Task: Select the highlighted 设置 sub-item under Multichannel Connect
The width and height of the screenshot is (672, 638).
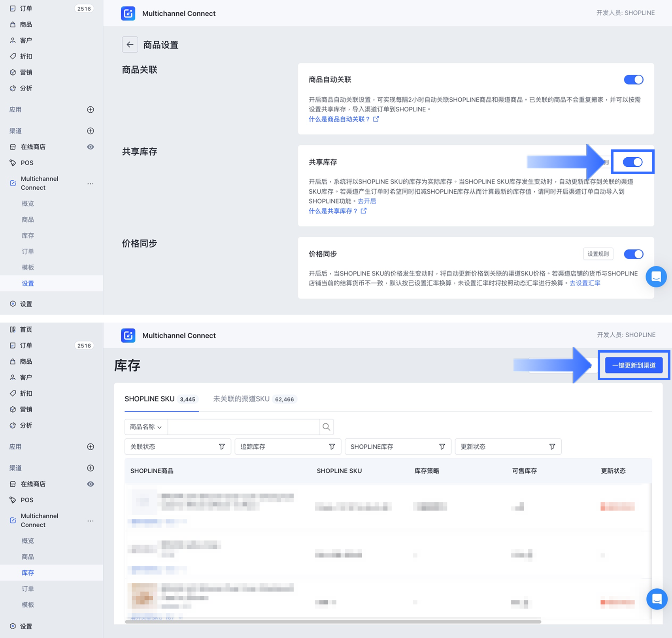Action: pyautogui.click(x=51, y=283)
